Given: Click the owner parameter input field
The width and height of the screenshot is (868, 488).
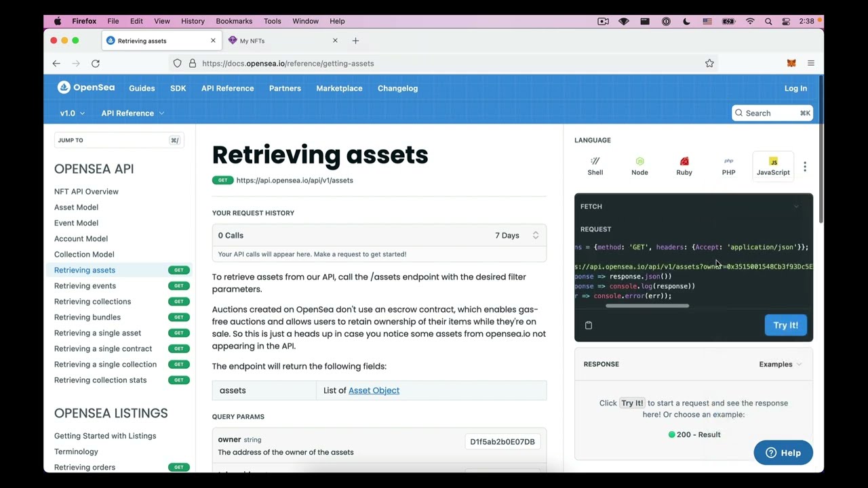Looking at the screenshot, I should tap(502, 442).
